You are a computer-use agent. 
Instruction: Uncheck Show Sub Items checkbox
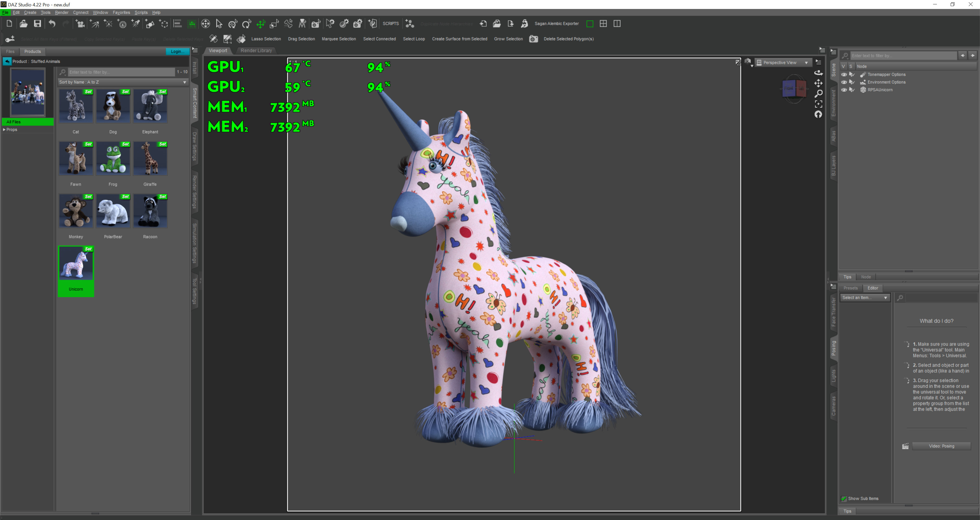(x=844, y=498)
